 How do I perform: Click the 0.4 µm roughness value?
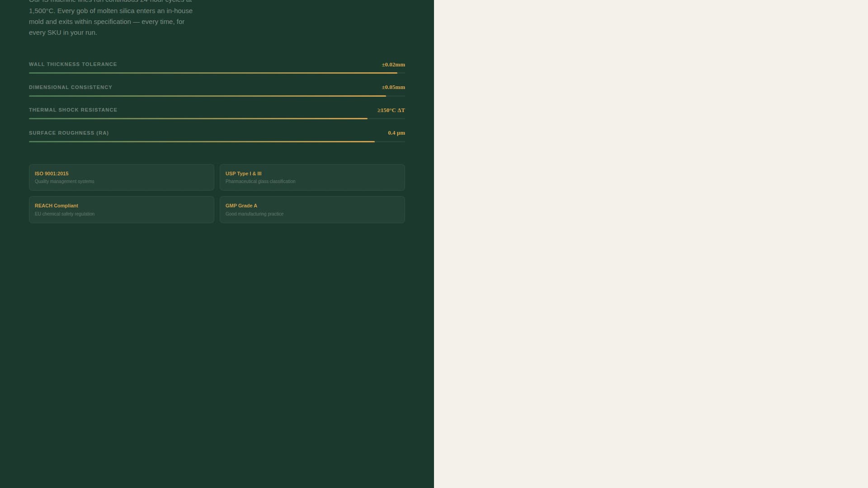click(x=396, y=133)
